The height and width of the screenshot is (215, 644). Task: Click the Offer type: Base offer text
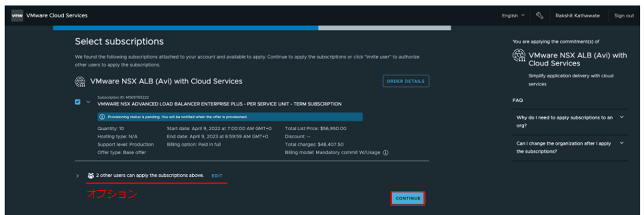pos(122,152)
